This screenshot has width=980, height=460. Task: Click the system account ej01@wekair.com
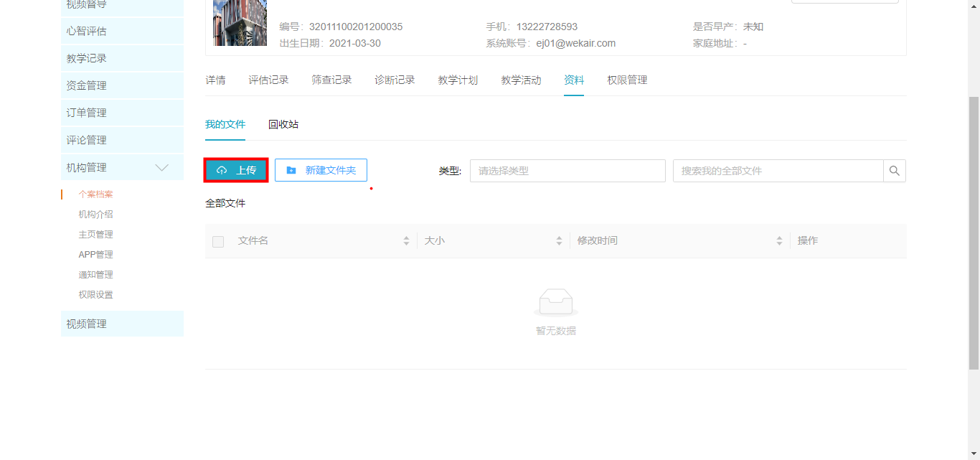point(576,43)
